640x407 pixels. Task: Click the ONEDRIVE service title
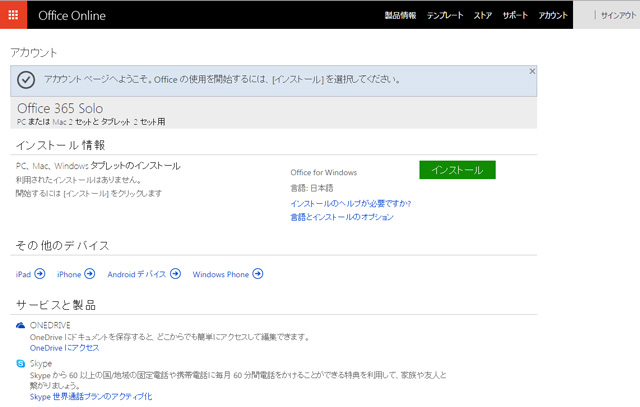click(50, 325)
